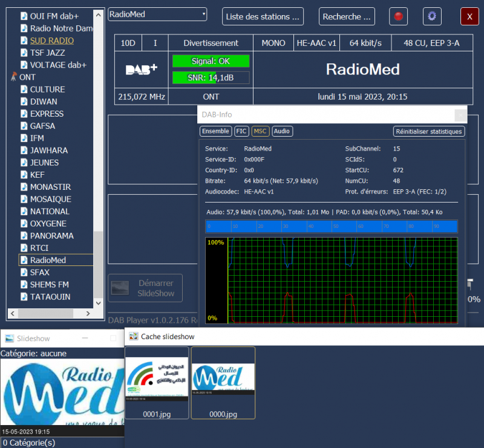Select the SUD RADIO station

[52, 41]
